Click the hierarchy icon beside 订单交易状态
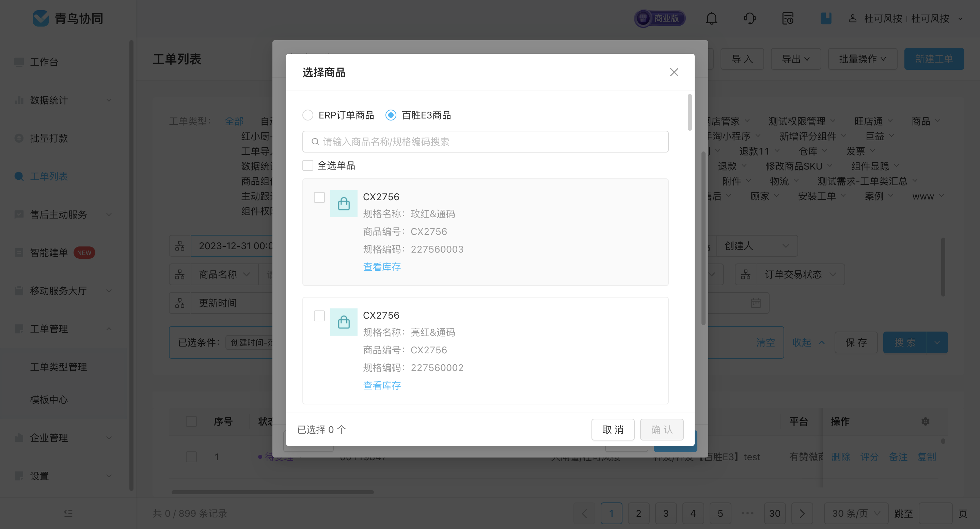The height and width of the screenshot is (529, 980). tap(746, 274)
